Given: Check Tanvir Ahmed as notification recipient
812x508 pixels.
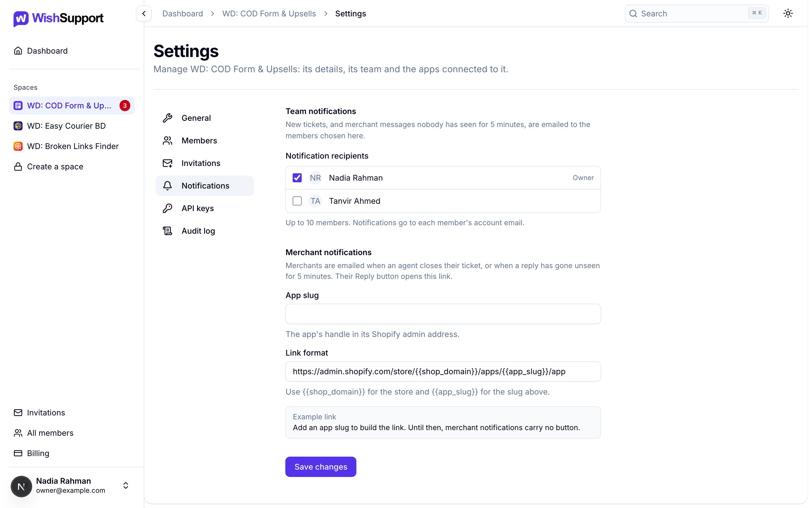Looking at the screenshot, I should pyautogui.click(x=297, y=201).
